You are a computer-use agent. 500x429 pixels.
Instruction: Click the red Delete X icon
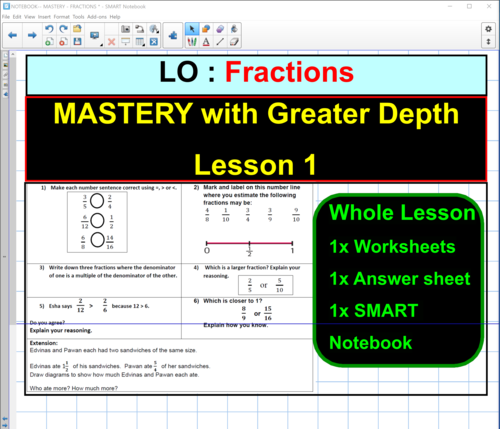[x=112, y=42]
